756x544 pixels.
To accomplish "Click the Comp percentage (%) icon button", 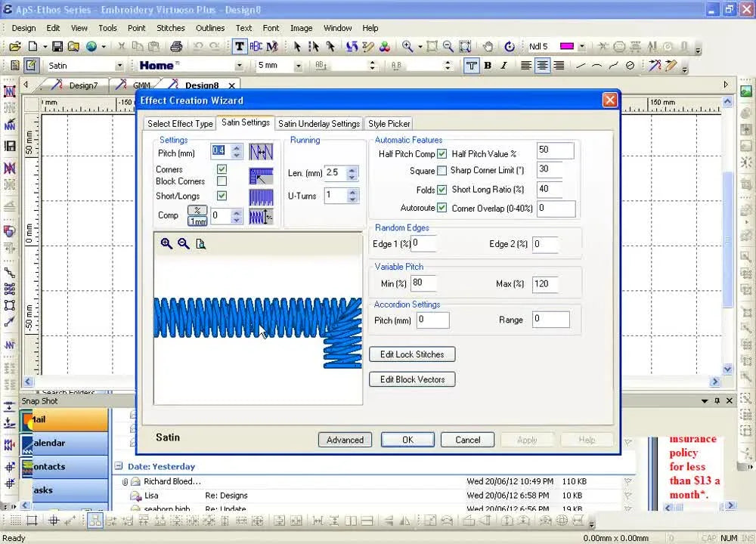I will [x=197, y=210].
